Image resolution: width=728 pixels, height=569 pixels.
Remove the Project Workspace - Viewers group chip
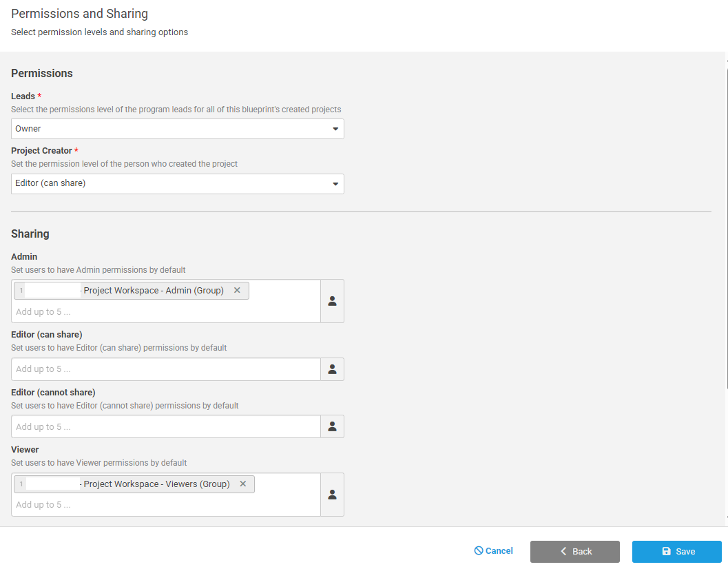coord(242,484)
